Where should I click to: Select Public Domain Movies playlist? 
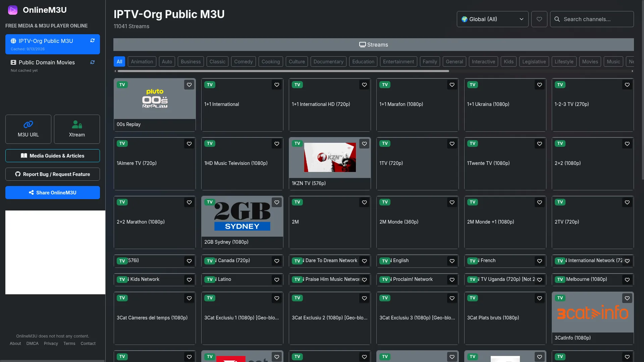(53, 66)
